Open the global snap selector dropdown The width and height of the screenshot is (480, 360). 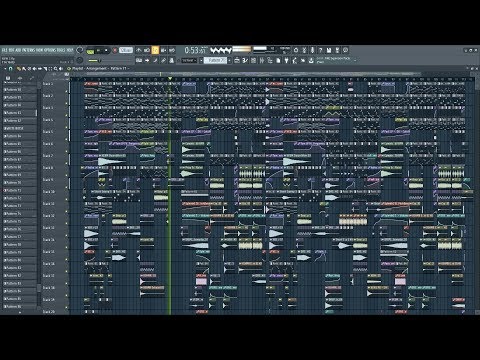pyautogui.click(x=188, y=60)
